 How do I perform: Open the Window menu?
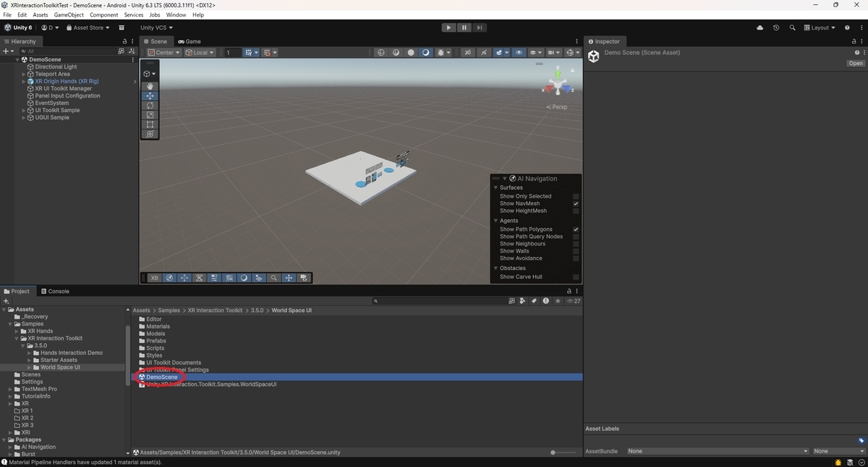coord(176,14)
